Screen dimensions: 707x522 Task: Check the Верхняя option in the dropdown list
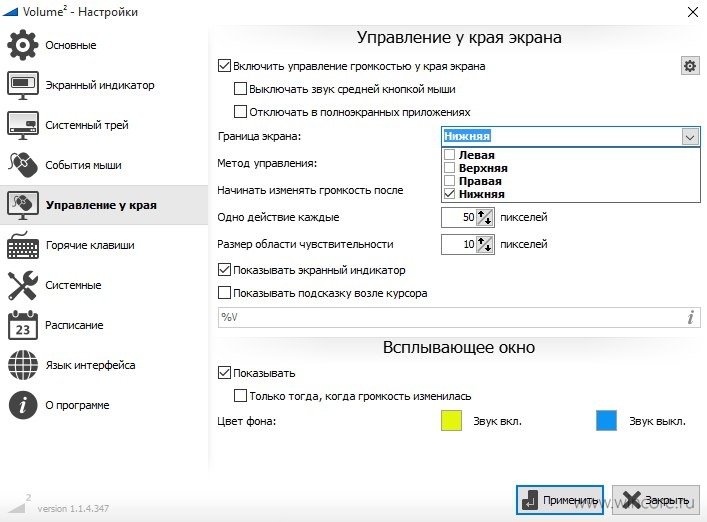tap(449, 168)
